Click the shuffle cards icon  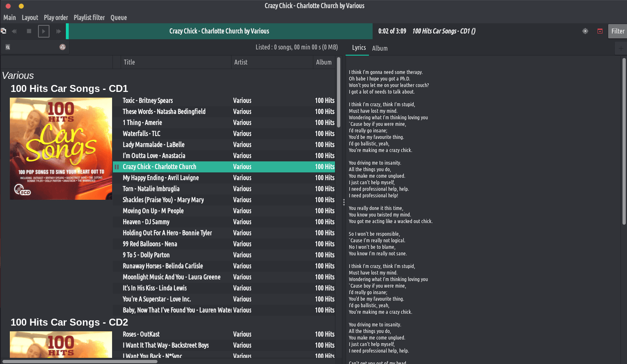click(4, 31)
